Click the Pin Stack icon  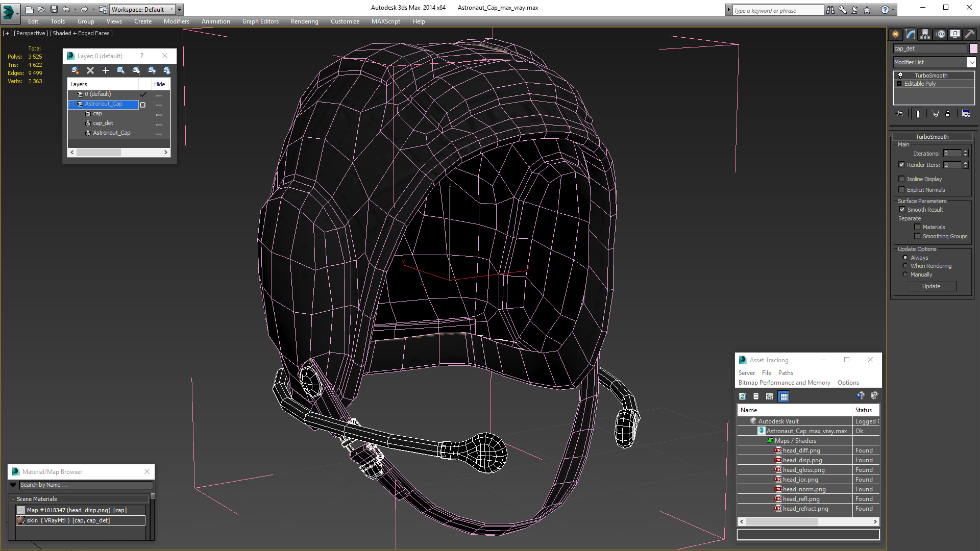(900, 114)
